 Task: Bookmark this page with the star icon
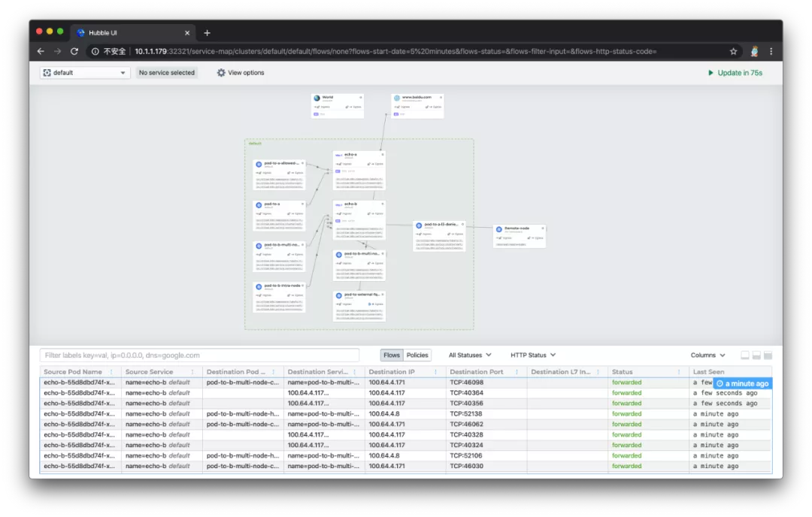pos(733,51)
